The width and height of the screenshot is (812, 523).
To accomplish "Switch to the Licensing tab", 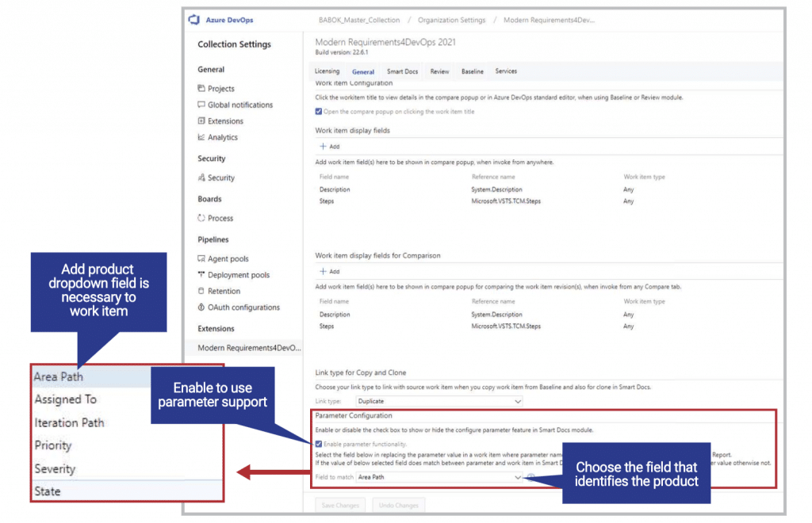I will 327,71.
